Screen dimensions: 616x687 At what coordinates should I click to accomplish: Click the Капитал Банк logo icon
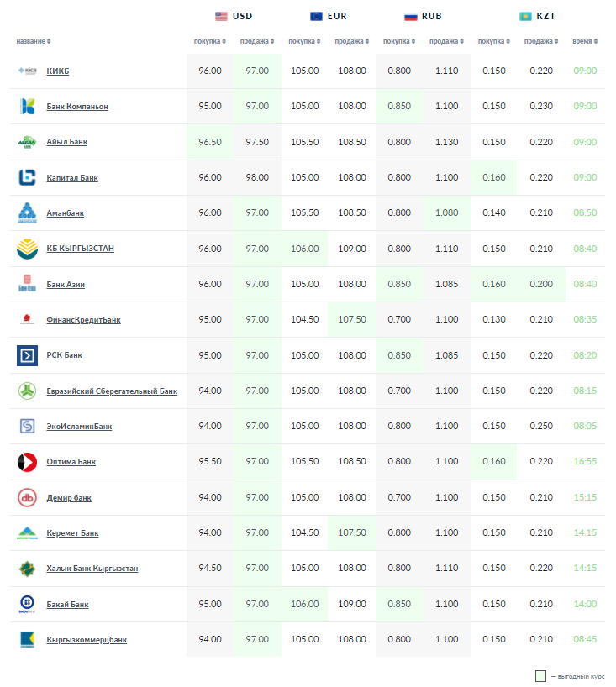(27, 177)
